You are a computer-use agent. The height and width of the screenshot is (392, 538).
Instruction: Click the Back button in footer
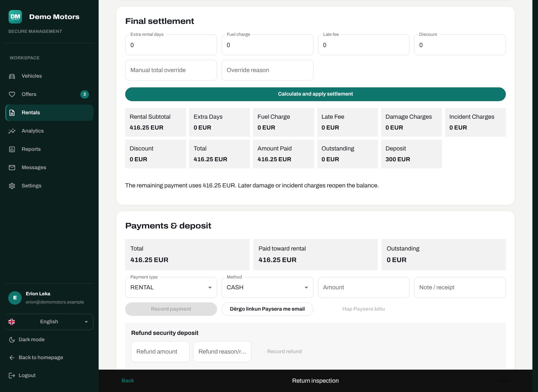click(x=128, y=381)
